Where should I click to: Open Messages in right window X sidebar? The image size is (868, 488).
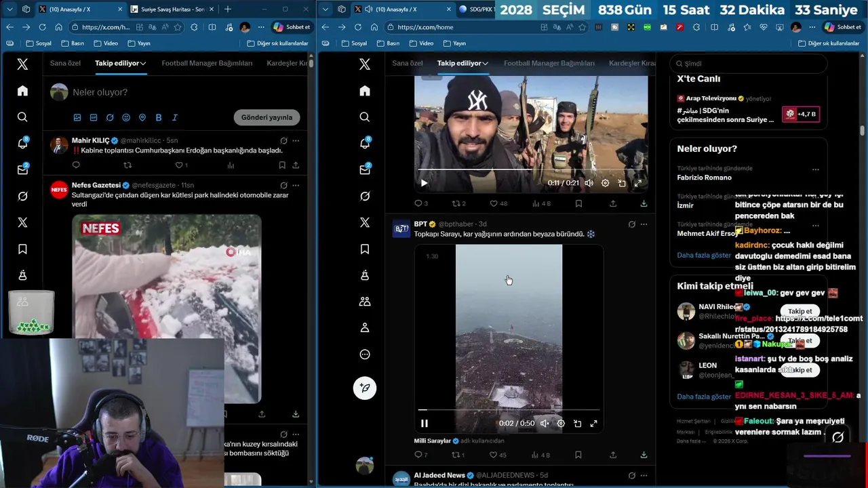pos(365,169)
